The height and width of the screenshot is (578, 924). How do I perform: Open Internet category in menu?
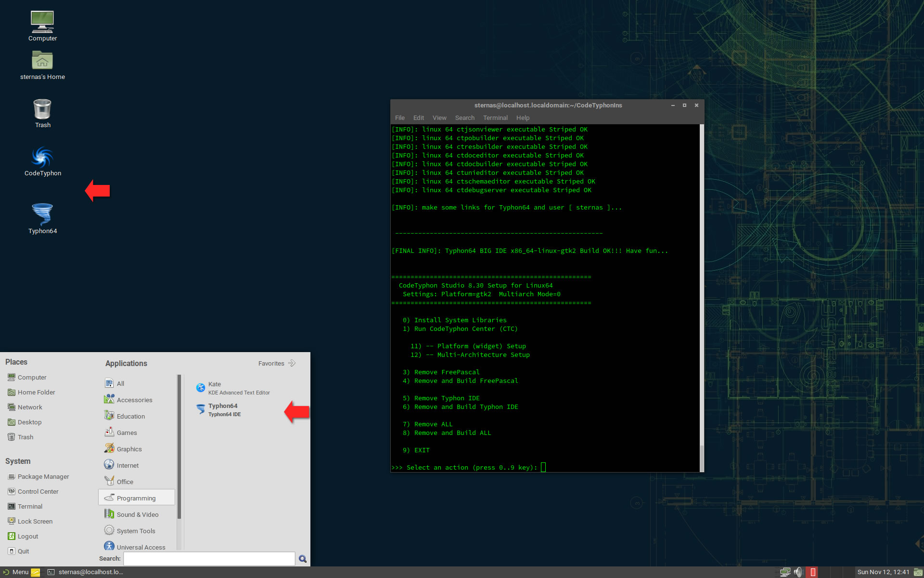pos(137,465)
